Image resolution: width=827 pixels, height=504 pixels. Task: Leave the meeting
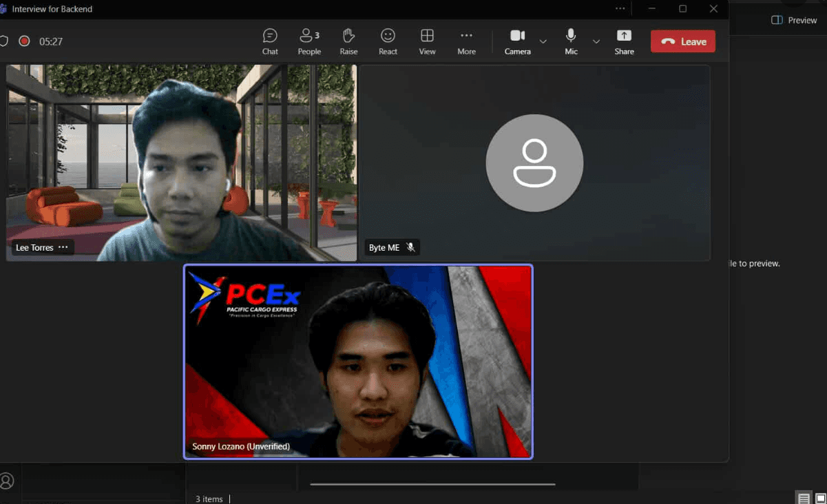click(683, 41)
